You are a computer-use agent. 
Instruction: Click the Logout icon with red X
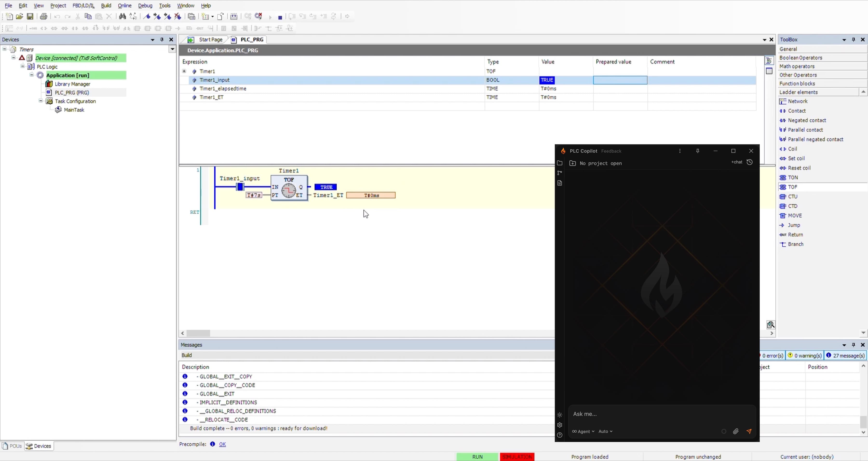(258, 16)
